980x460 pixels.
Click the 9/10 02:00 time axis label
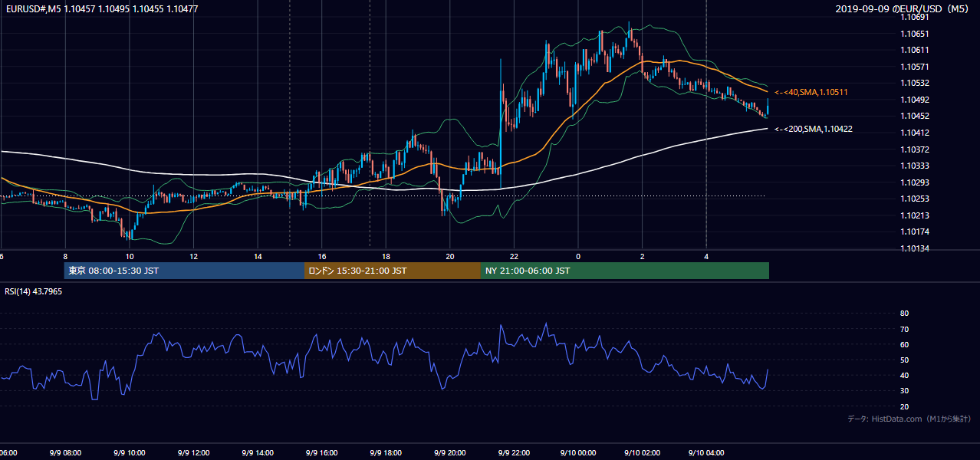(x=642, y=453)
